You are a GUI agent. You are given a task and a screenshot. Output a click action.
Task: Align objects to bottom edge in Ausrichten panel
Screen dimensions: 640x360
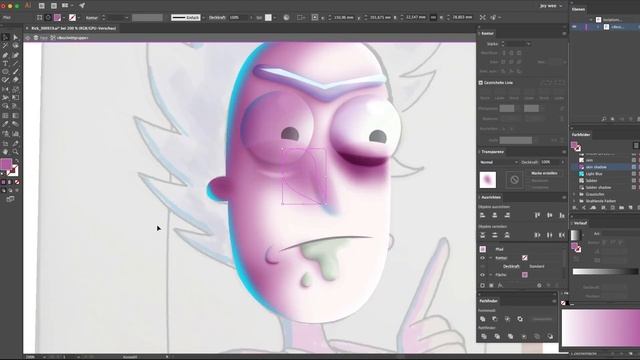coord(562,215)
